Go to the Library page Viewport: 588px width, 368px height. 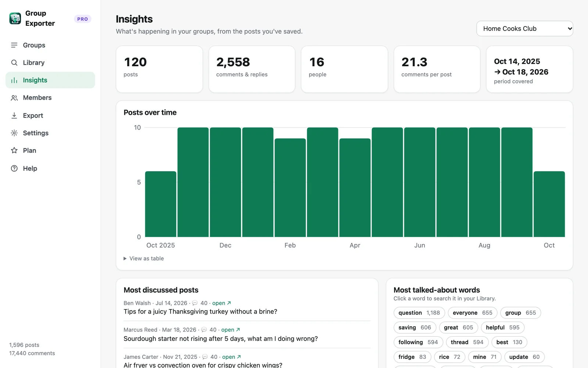(x=50, y=63)
